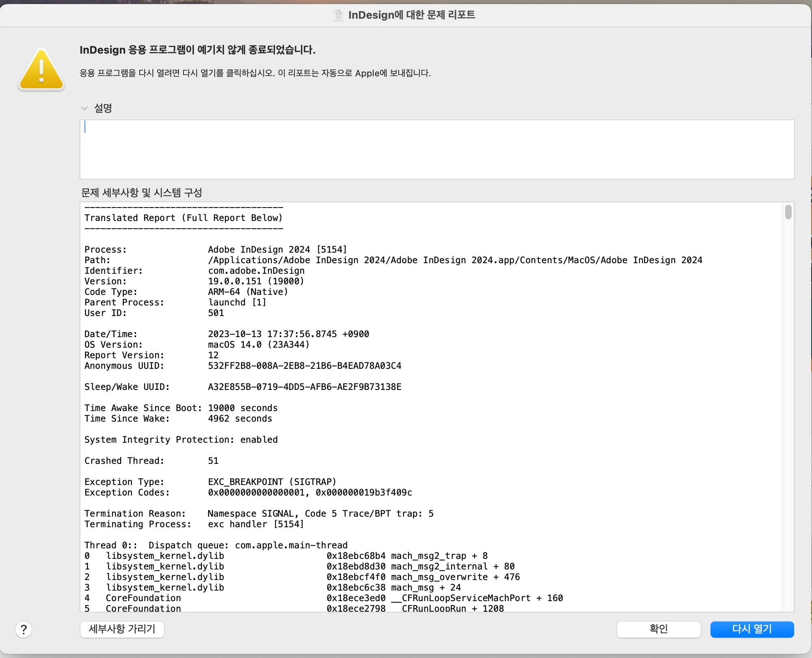Click the report details scrollbar thumb

click(x=788, y=212)
